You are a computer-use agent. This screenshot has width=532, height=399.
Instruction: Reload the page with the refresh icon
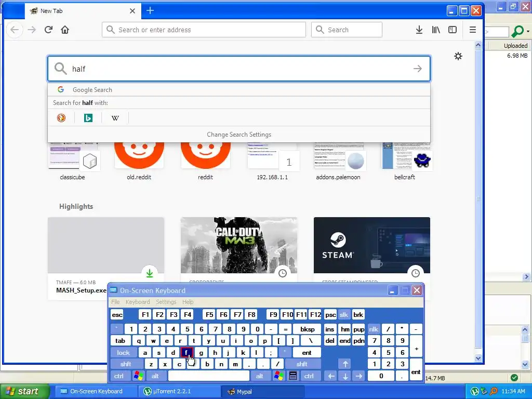[x=48, y=30]
